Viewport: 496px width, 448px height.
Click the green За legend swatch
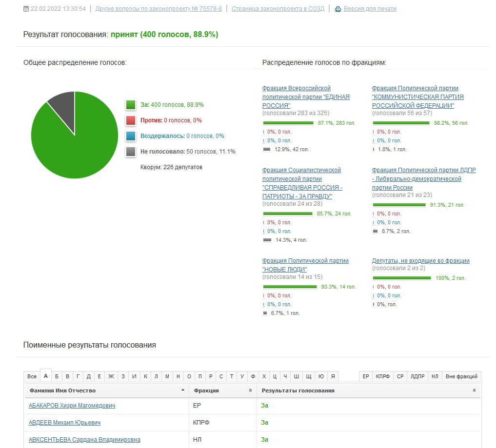(x=131, y=105)
